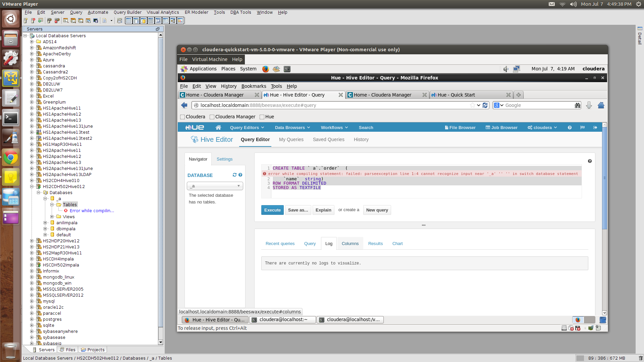Click the Servers panel vertical scrollbar
644x362 pixels.
point(161,188)
